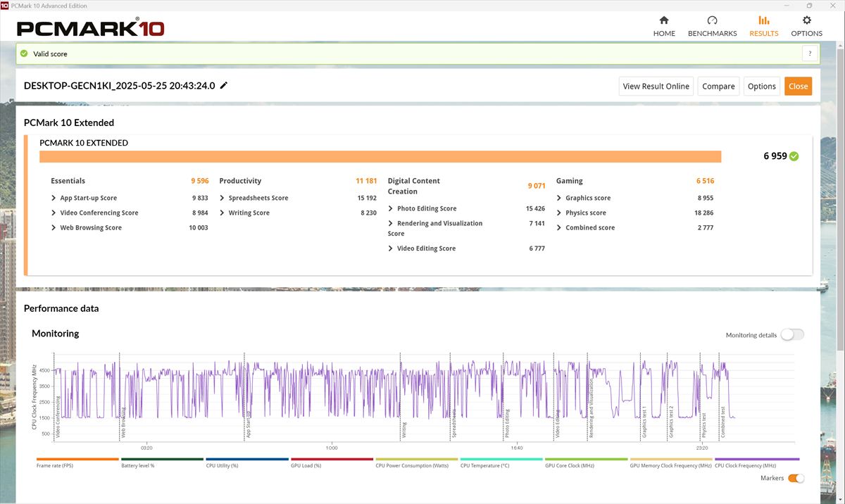
Task: Restore down the PCMark 10 window
Action: click(810, 6)
